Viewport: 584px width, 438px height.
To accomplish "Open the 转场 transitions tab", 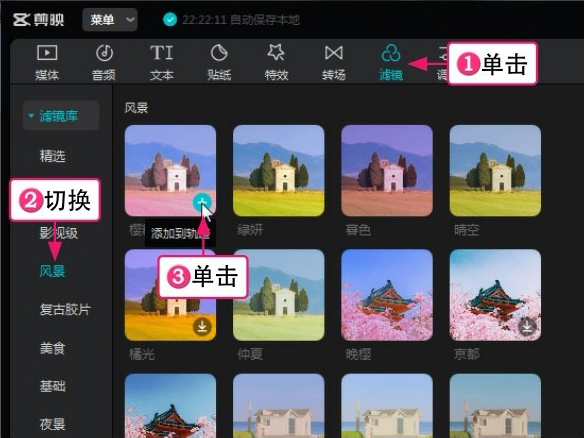I will pos(334,63).
